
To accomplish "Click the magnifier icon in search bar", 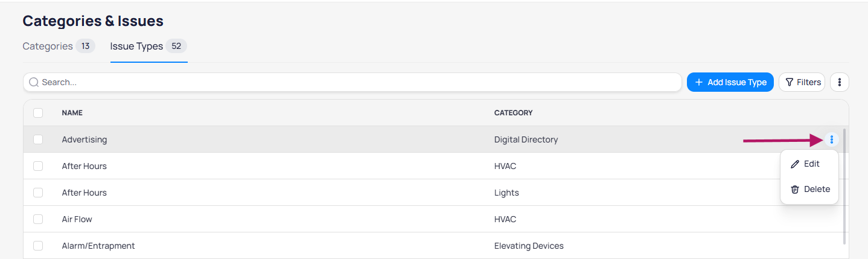I will 34,82.
